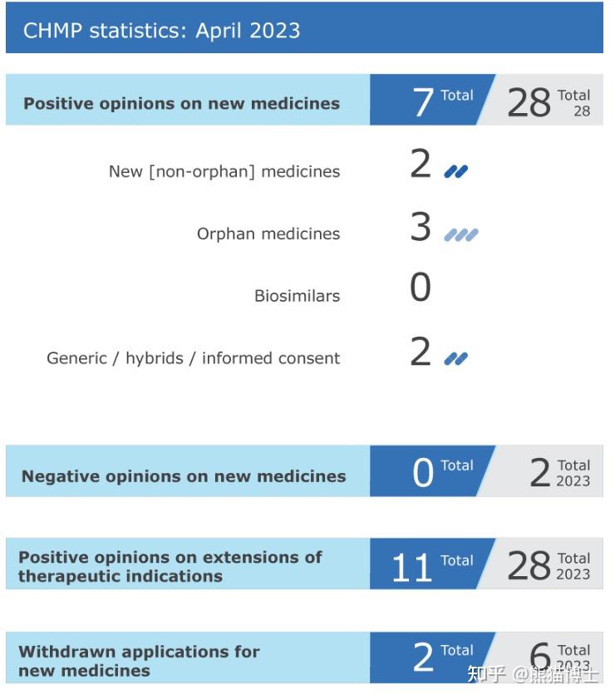This screenshot has width=615, height=700.
Task: Select Withdrawn applications for new medicines heading
Action: coord(139,661)
